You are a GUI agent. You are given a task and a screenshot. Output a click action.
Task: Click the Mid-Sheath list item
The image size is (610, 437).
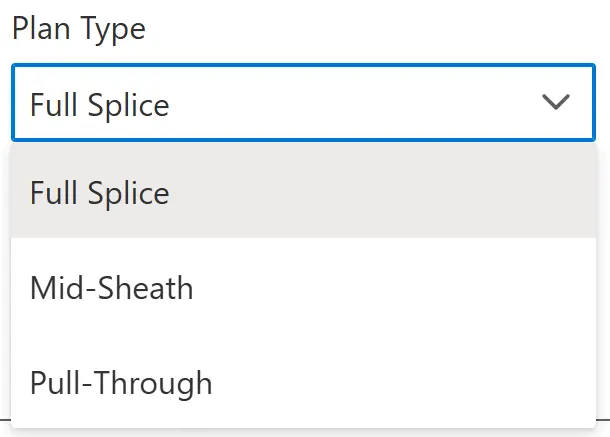tap(111, 289)
